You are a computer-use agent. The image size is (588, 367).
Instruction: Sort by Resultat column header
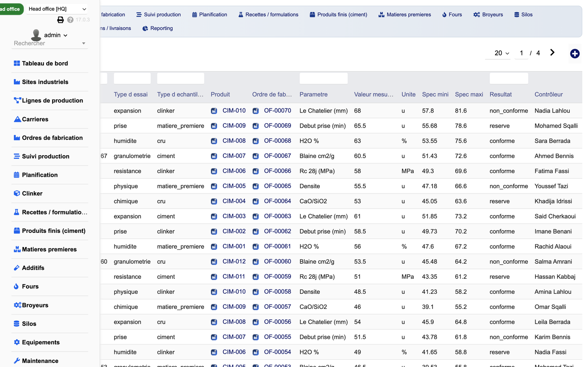501,94
